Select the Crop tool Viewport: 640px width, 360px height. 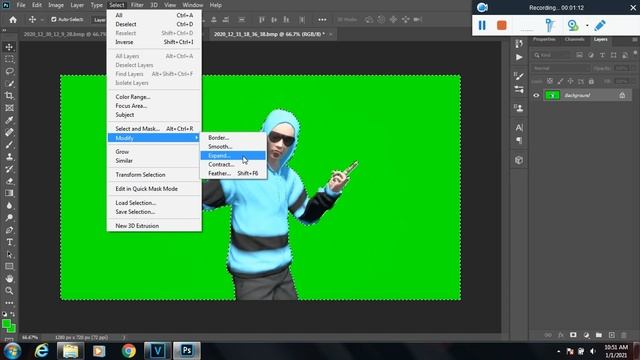[x=9, y=96]
